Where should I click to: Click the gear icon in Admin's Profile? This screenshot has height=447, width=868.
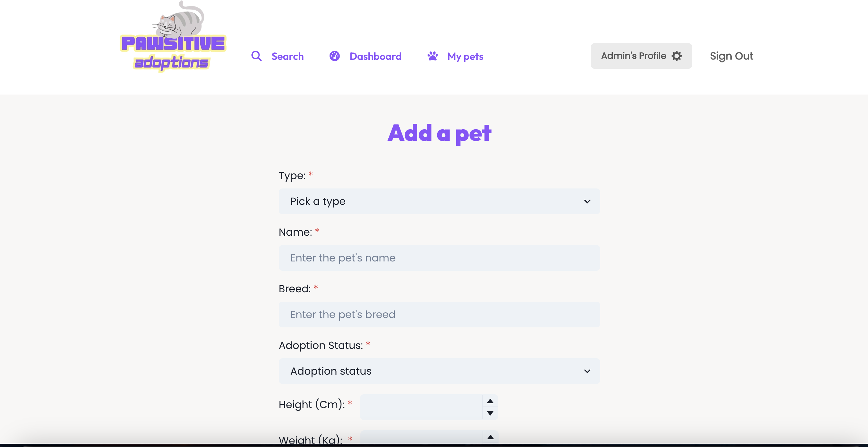(x=677, y=56)
